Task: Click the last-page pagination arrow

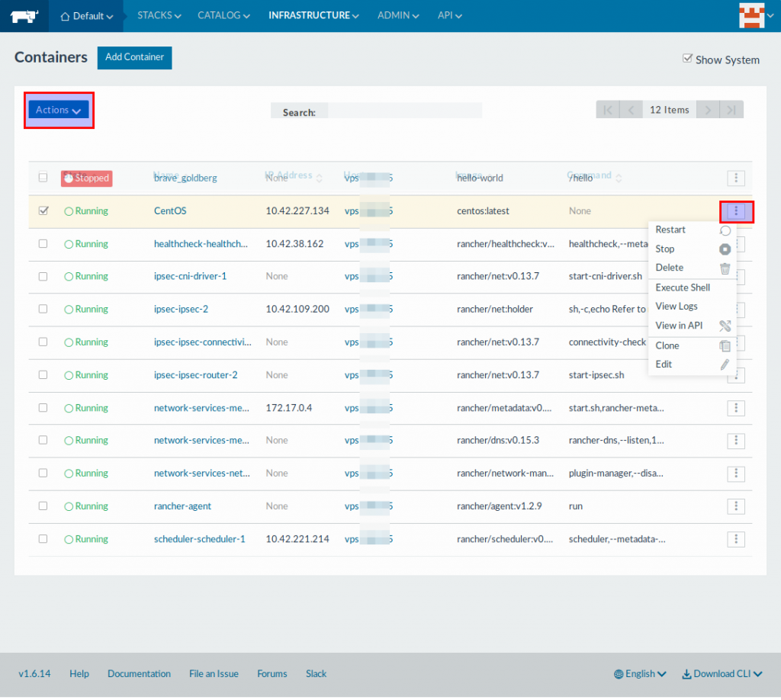Action: [731, 109]
